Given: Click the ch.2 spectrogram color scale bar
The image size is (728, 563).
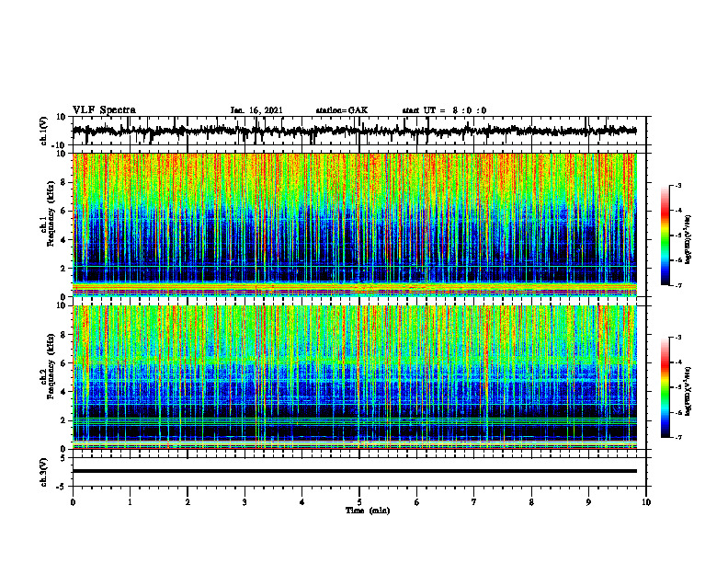Looking at the screenshot, I should pos(665,387).
